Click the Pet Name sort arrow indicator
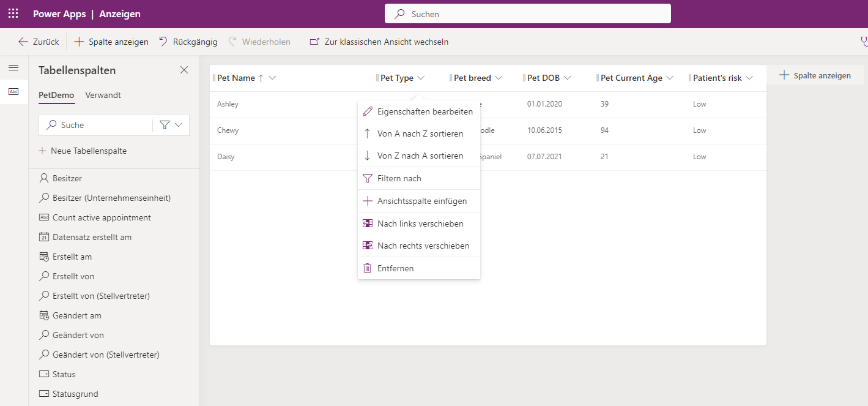Screen dimensions: 868x406 click(x=261, y=78)
